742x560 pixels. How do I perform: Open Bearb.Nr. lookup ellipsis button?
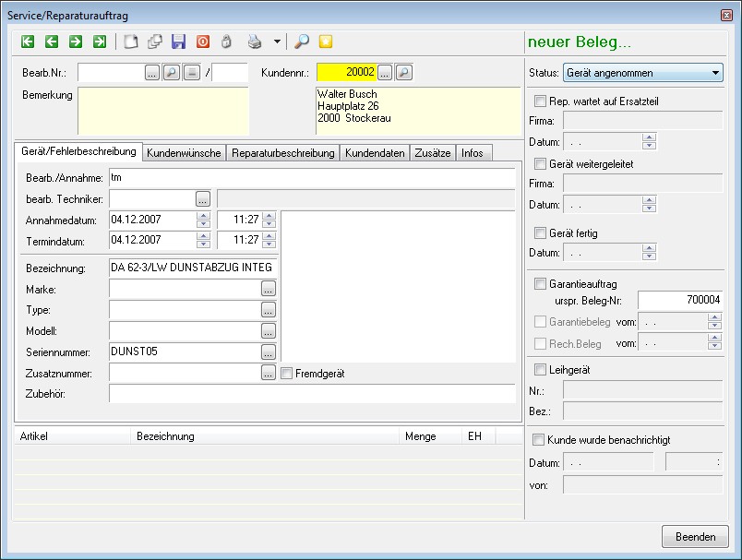(152, 73)
